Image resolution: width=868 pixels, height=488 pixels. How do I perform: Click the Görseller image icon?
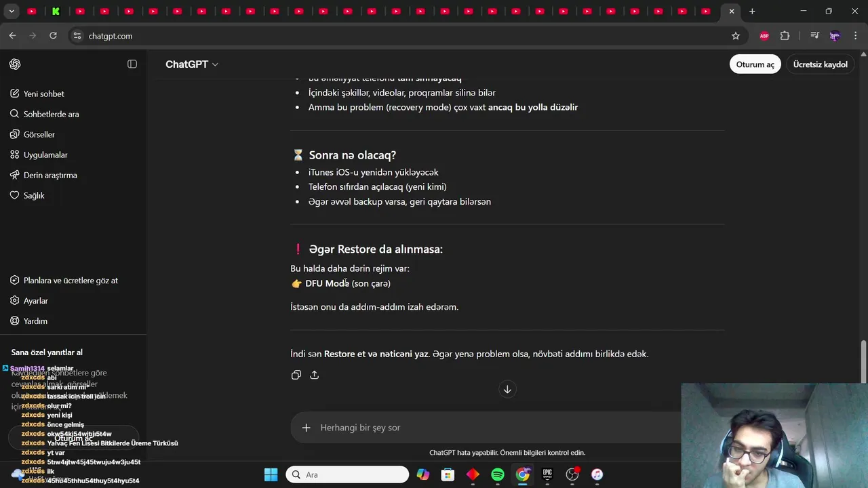point(15,134)
